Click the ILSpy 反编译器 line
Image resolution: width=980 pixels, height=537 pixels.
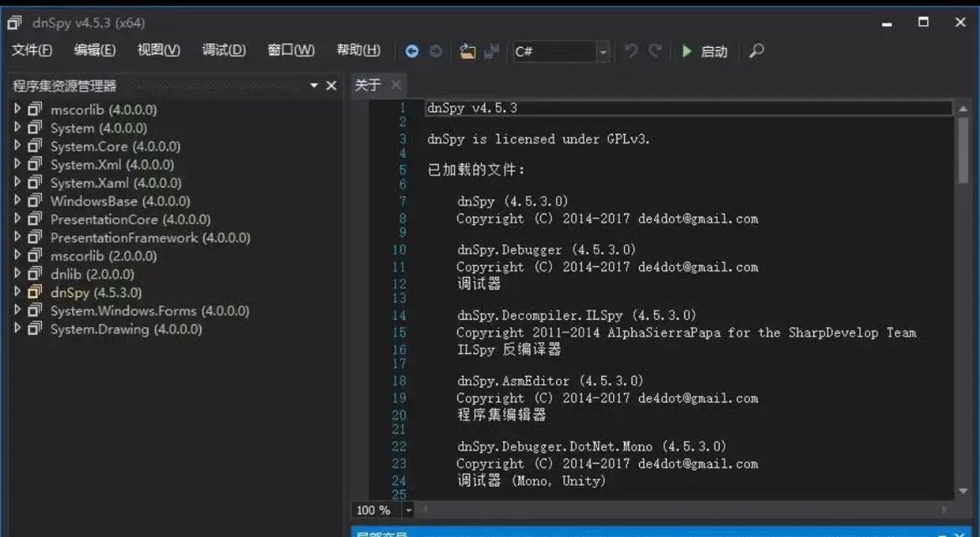pos(509,350)
